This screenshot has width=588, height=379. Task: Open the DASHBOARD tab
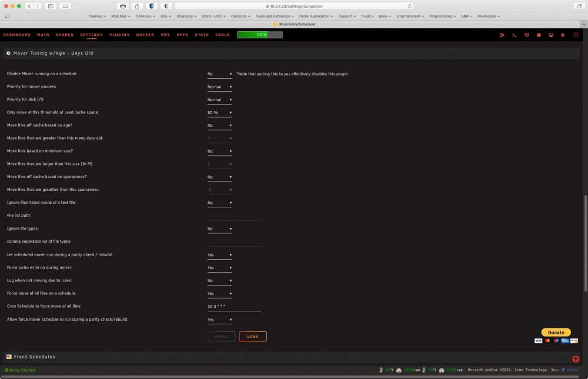(17, 35)
